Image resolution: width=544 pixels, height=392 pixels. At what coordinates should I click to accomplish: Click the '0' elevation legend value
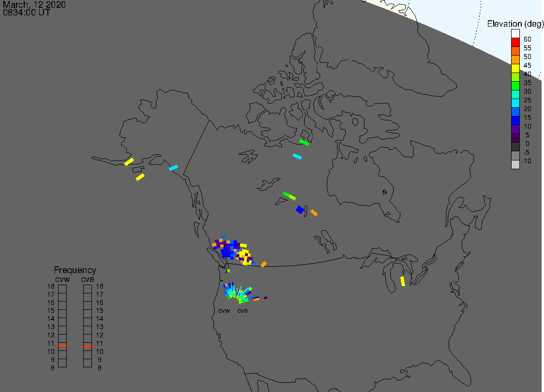[528, 144]
